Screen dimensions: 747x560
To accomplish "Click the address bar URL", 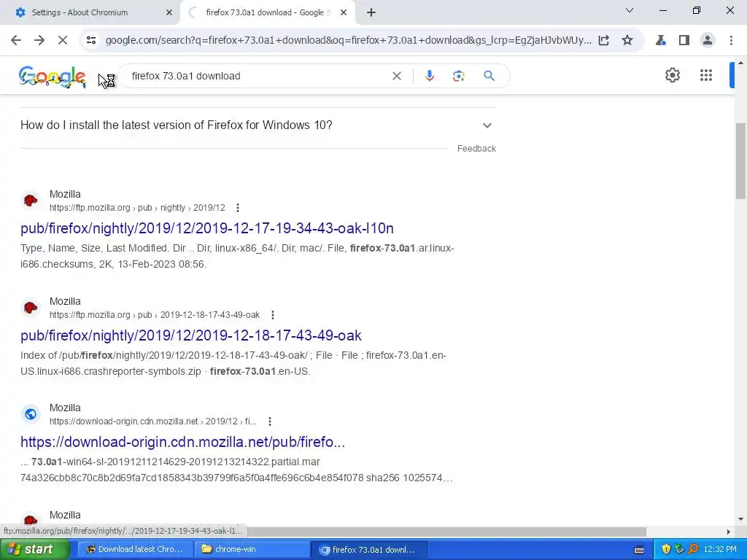I will pos(348,41).
